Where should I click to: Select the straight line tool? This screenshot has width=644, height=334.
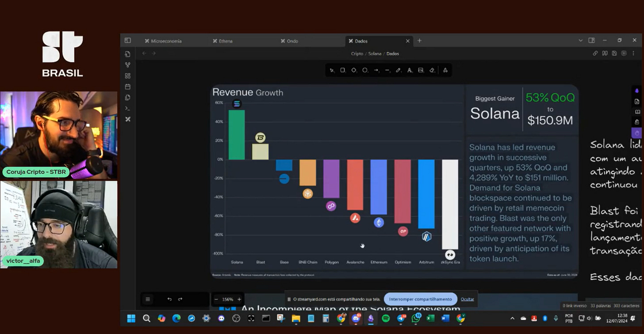(x=387, y=70)
